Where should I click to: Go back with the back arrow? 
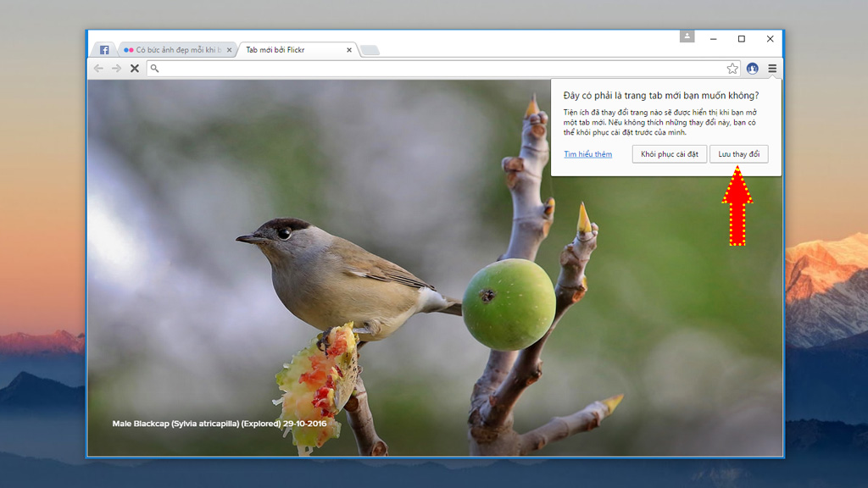[98, 69]
